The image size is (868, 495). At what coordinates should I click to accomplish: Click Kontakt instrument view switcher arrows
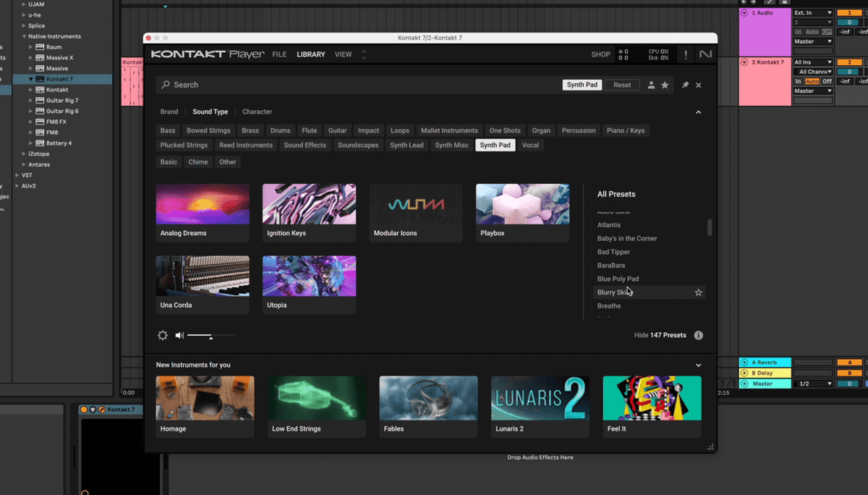click(x=364, y=54)
